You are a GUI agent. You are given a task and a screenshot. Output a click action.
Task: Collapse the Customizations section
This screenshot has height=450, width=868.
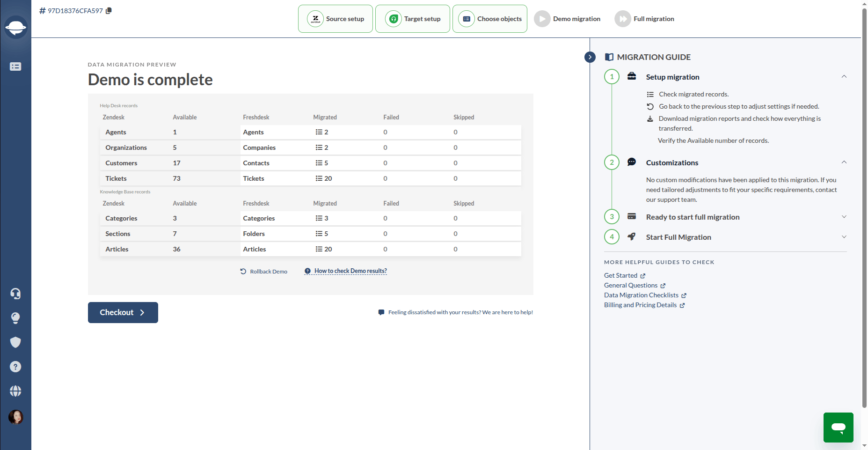coord(844,162)
